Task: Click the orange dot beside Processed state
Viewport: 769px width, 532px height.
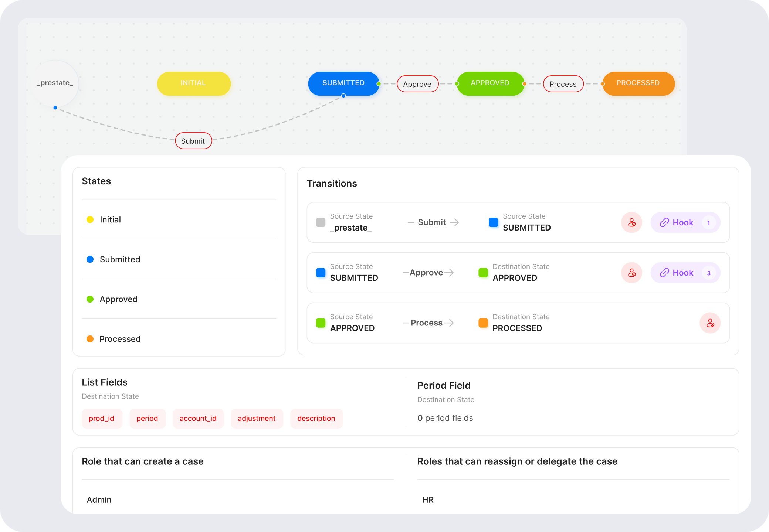Action: tap(90, 339)
